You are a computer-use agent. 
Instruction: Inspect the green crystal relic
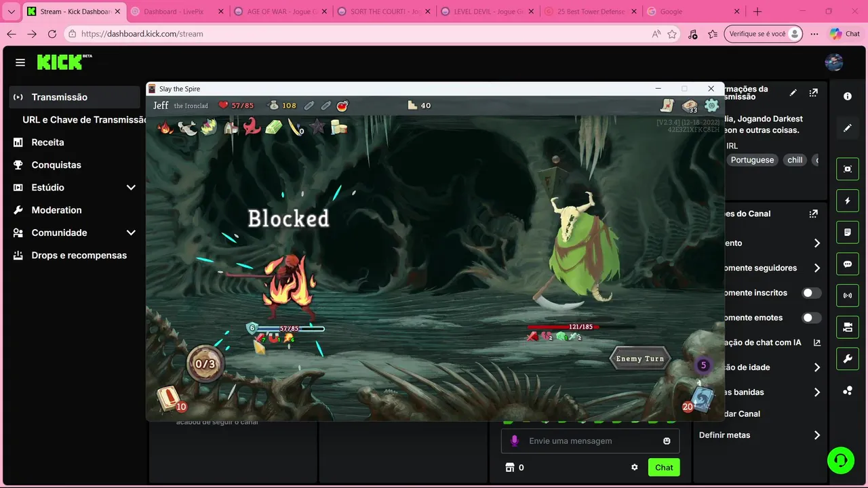[273, 127]
